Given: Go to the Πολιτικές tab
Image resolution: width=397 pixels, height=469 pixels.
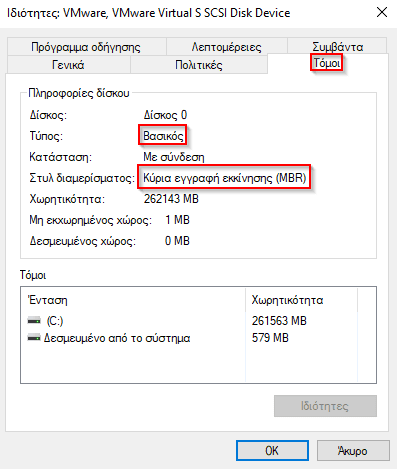Looking at the screenshot, I should coord(199,64).
